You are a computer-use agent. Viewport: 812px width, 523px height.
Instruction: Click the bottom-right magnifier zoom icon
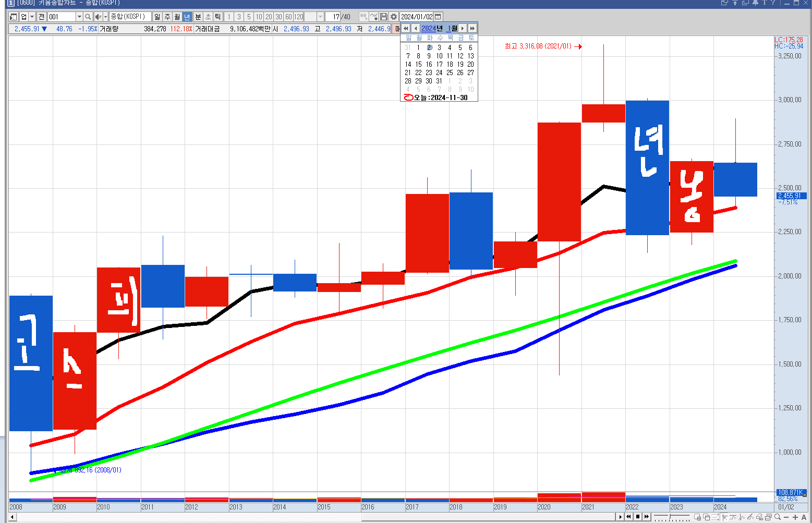tap(778, 517)
